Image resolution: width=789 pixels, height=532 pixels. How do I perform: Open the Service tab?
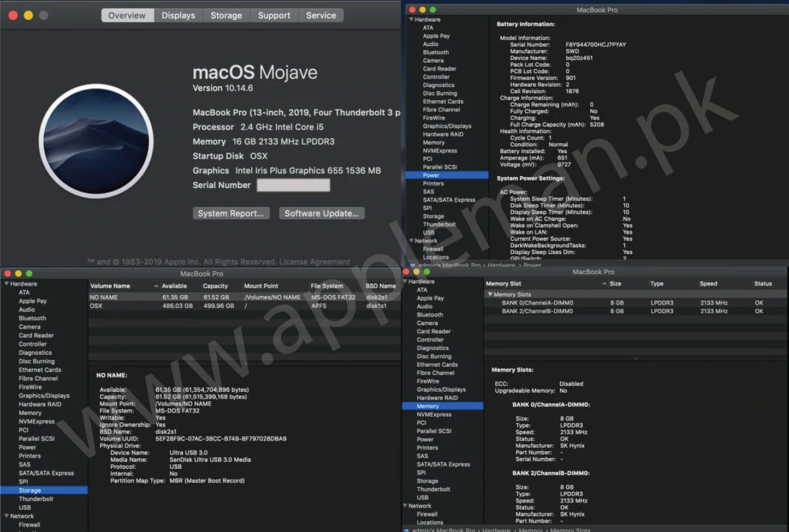tap(321, 15)
